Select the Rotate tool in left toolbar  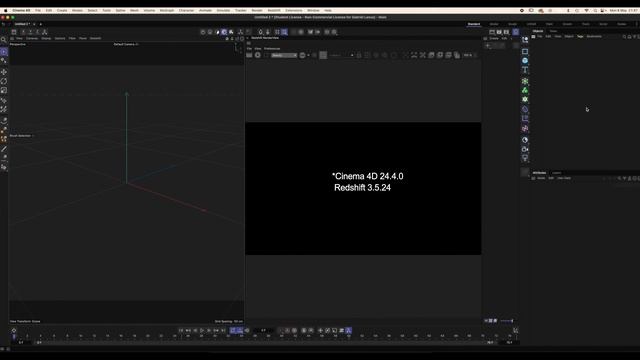coord(4,81)
